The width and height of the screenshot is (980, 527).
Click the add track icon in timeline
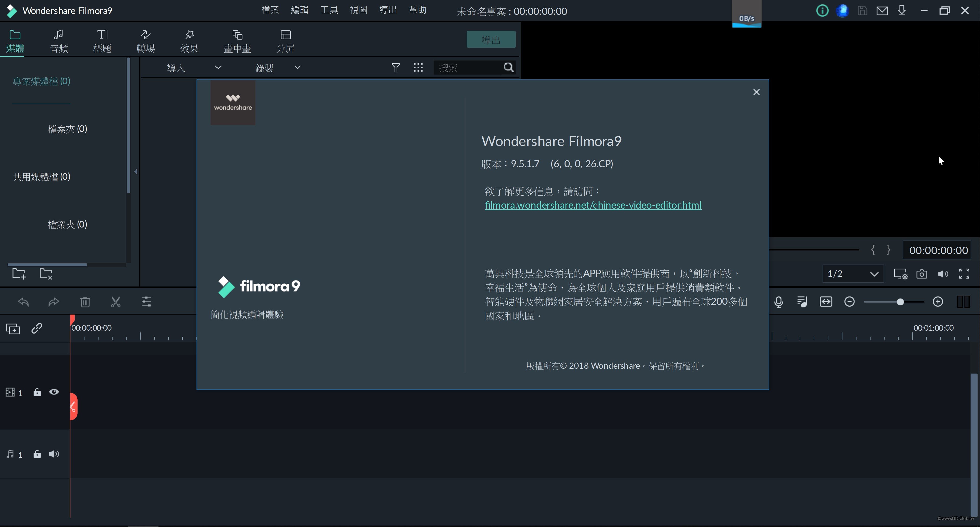pyautogui.click(x=13, y=328)
